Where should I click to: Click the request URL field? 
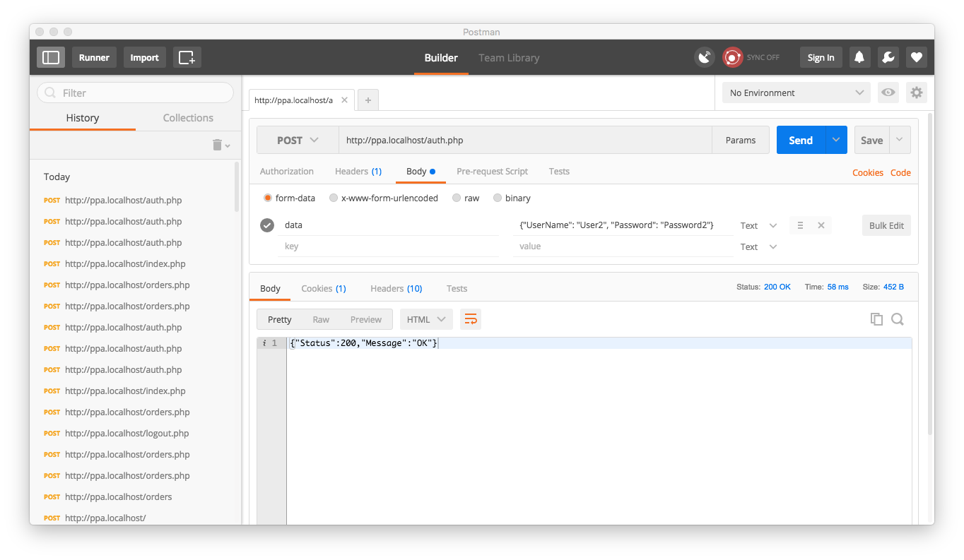[525, 140]
